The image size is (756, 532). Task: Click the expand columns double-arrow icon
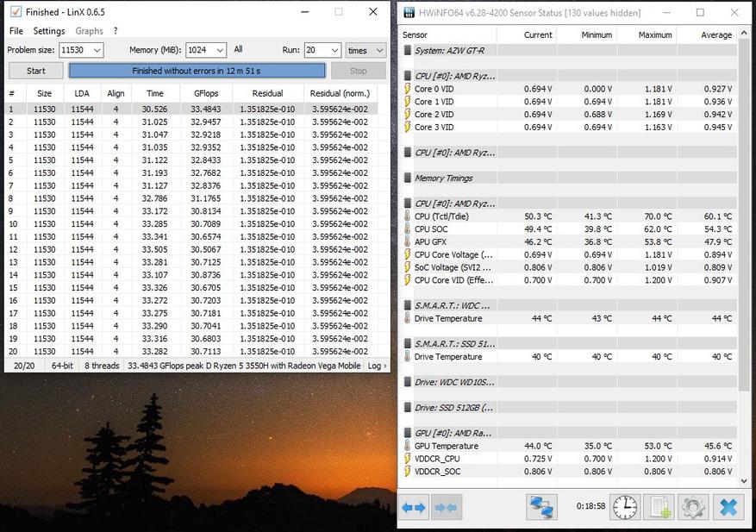click(x=415, y=508)
